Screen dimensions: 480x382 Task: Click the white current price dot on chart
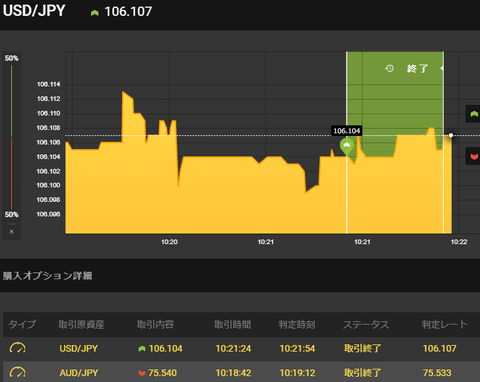(451, 135)
